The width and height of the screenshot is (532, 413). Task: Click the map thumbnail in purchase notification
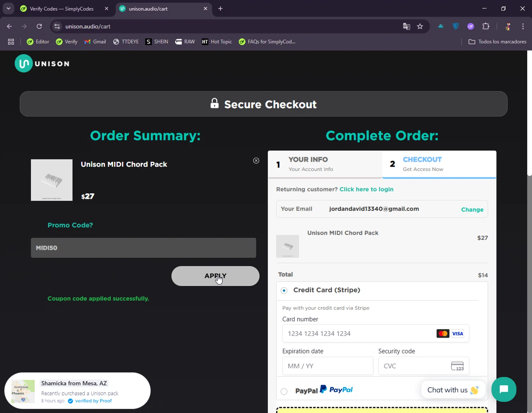(x=23, y=391)
